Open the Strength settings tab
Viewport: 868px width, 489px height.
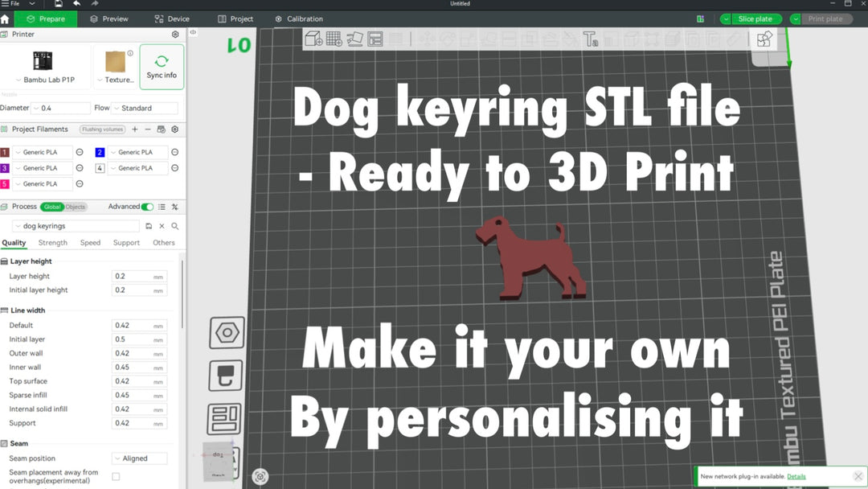pos(52,242)
